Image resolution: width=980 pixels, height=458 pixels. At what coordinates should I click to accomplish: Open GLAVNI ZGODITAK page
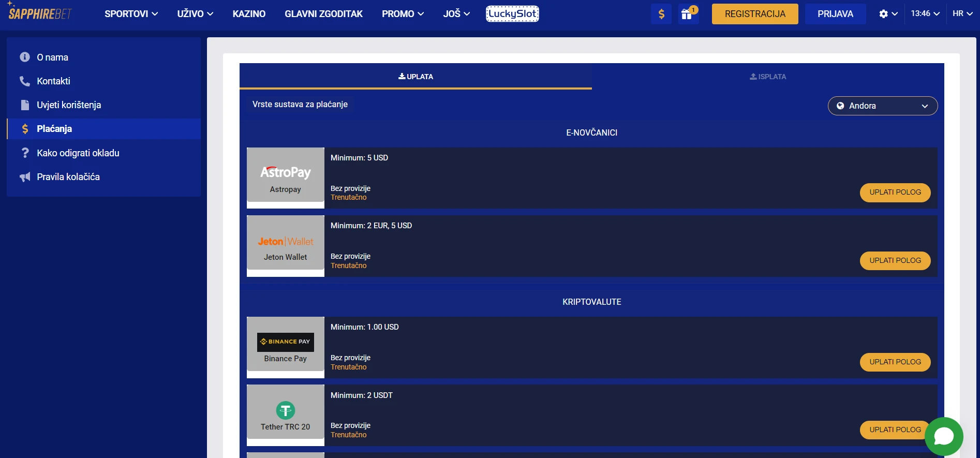323,14
